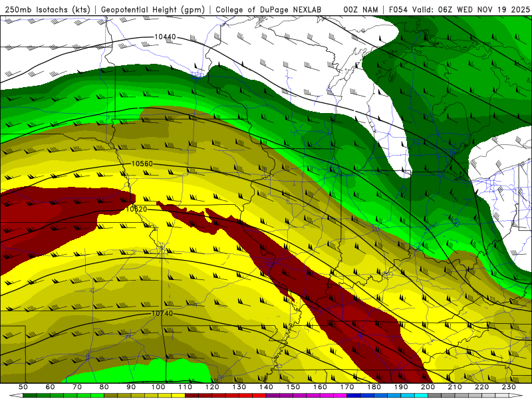Click the 130 value on the color scale
This screenshot has height=399, width=532.
pyautogui.click(x=239, y=387)
